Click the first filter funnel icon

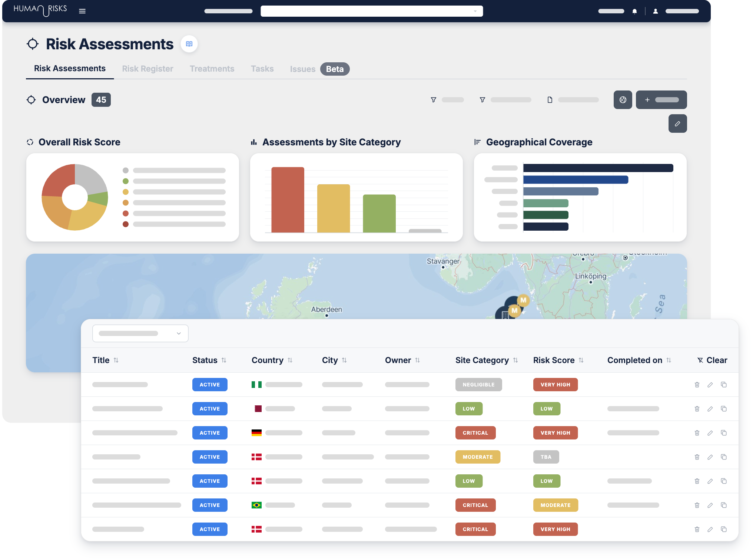pos(433,100)
